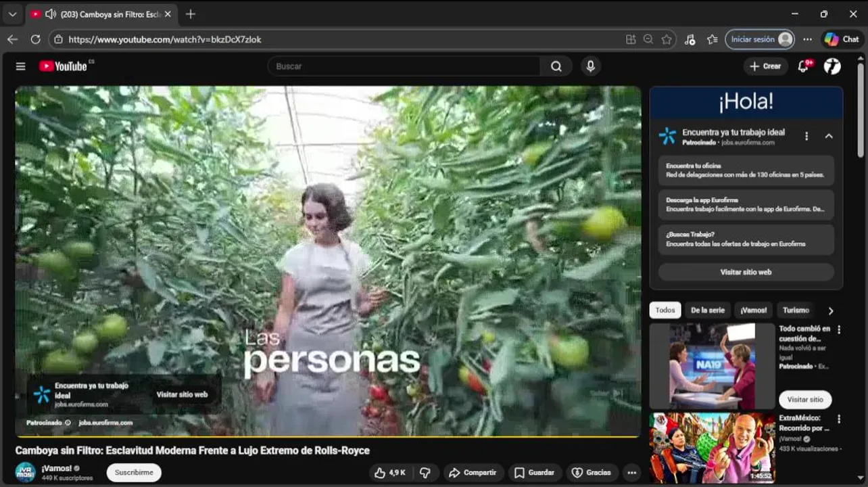This screenshot has height=487, width=868.
Task: Click Eurofirms ad logo in overlay
Action: pos(42,394)
